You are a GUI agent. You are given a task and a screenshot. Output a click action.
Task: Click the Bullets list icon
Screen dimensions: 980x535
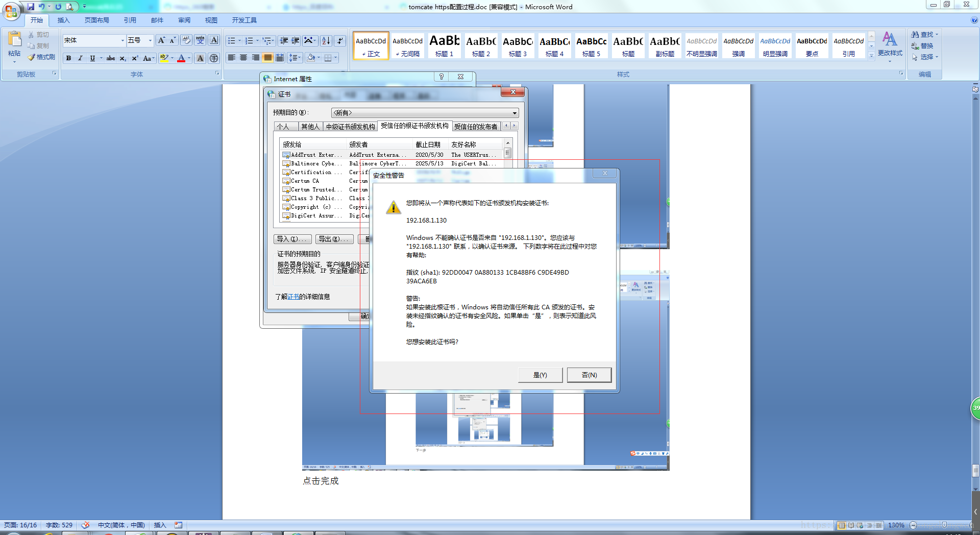point(231,40)
